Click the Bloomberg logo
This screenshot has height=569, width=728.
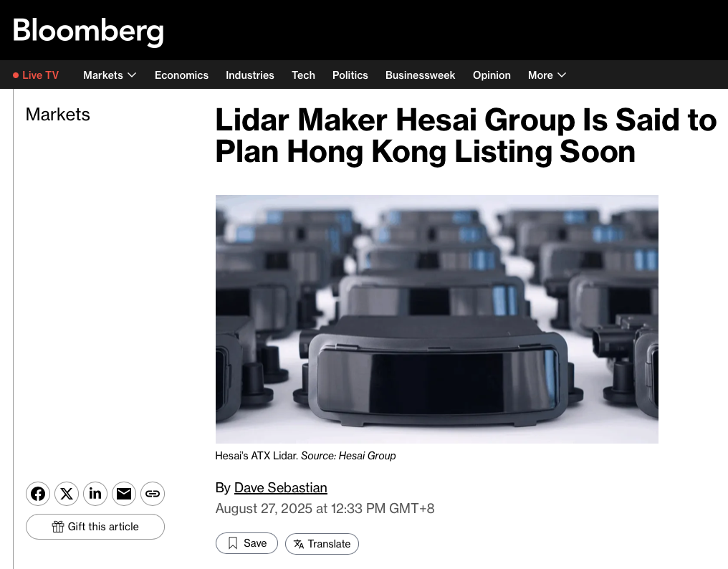88,31
